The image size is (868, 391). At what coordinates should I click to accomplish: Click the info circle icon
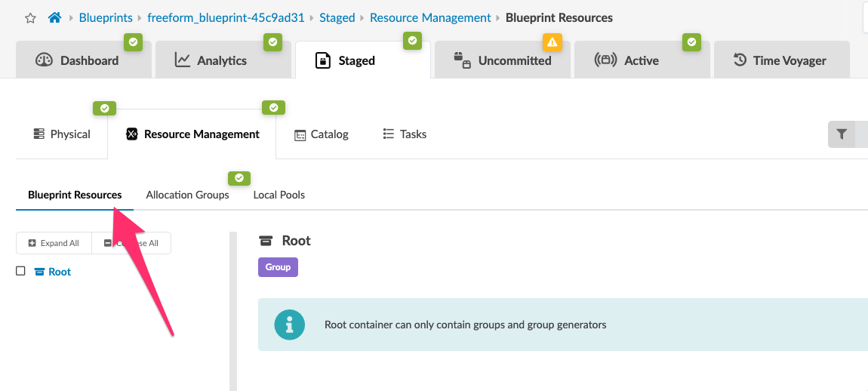click(x=289, y=325)
